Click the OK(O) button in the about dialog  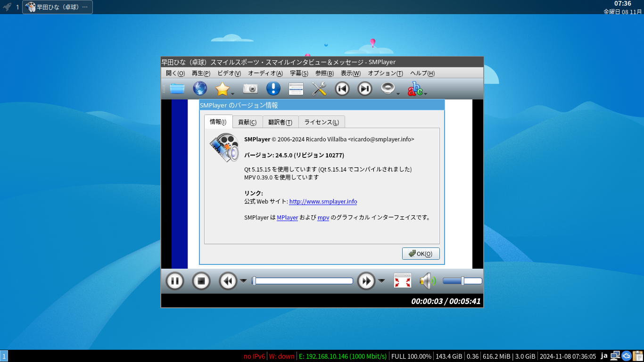[x=421, y=254]
